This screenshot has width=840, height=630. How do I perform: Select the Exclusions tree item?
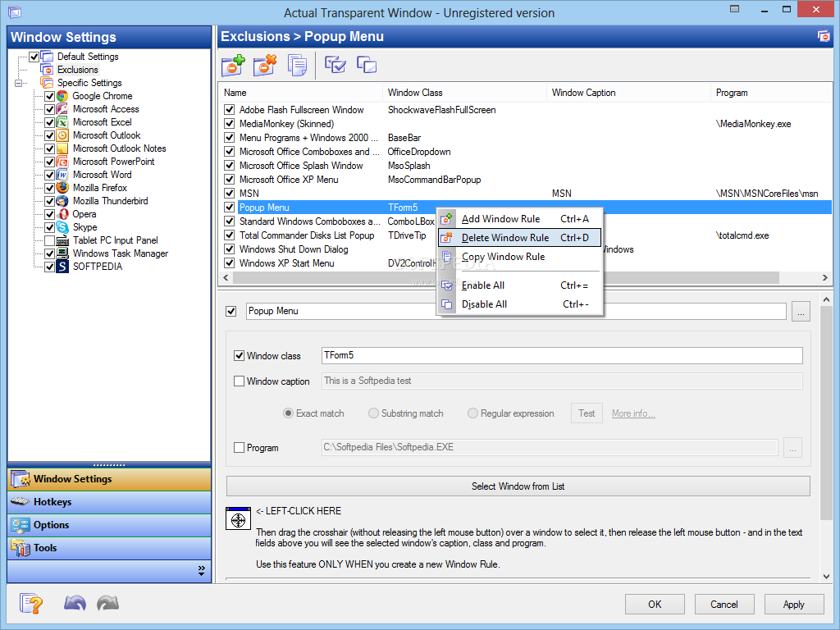tap(78, 70)
